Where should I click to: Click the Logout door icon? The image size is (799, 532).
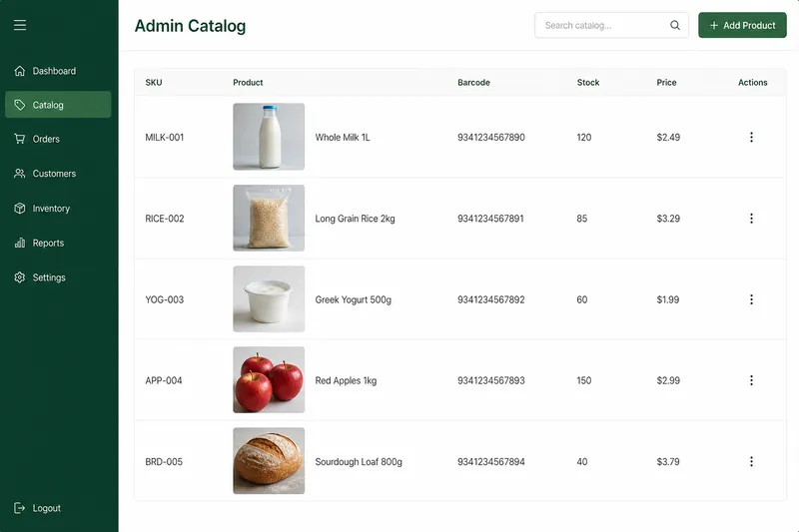[19, 508]
